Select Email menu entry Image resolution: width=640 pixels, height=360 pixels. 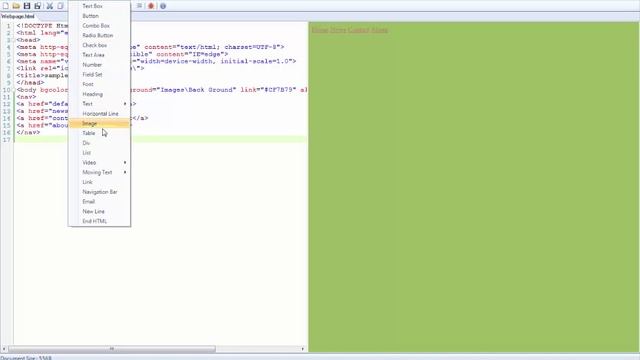[100, 202]
